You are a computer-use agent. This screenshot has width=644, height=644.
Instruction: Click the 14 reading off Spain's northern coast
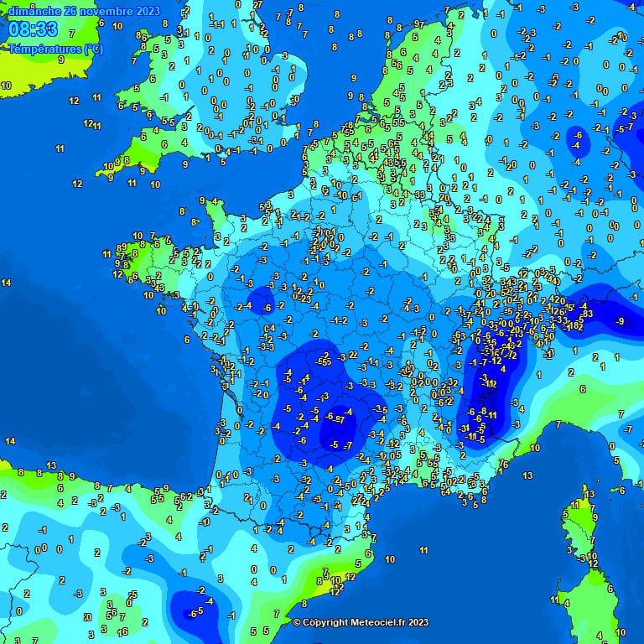(10, 441)
